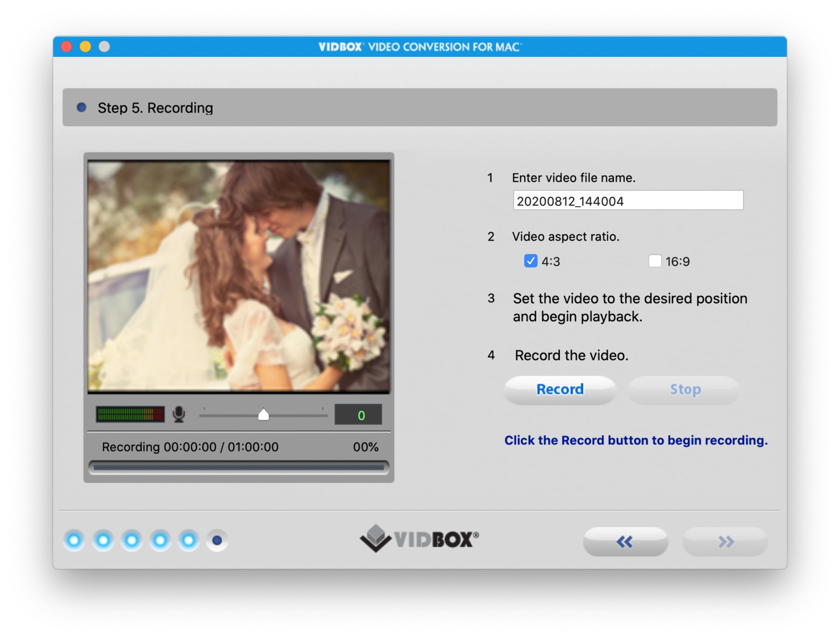Click the VIDBOX logo at the bottom
Image resolution: width=840 pixels, height=639 pixels.
tap(420, 539)
